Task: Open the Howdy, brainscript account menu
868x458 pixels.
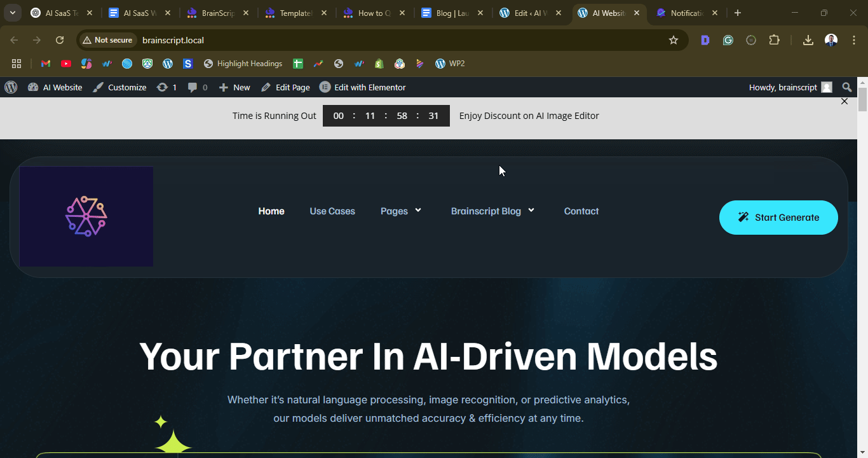Action: [x=790, y=87]
